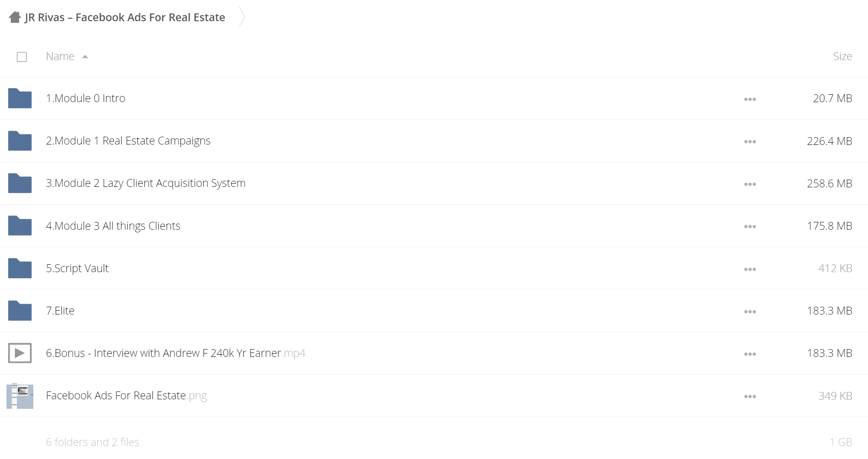Show actions menu for Facebook Ads png file
868x459 pixels.
click(750, 396)
